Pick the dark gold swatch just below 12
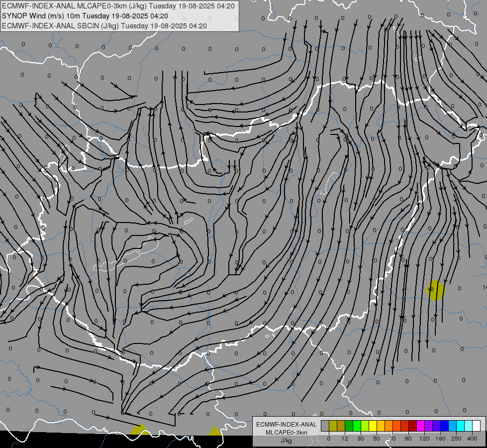 341,426
